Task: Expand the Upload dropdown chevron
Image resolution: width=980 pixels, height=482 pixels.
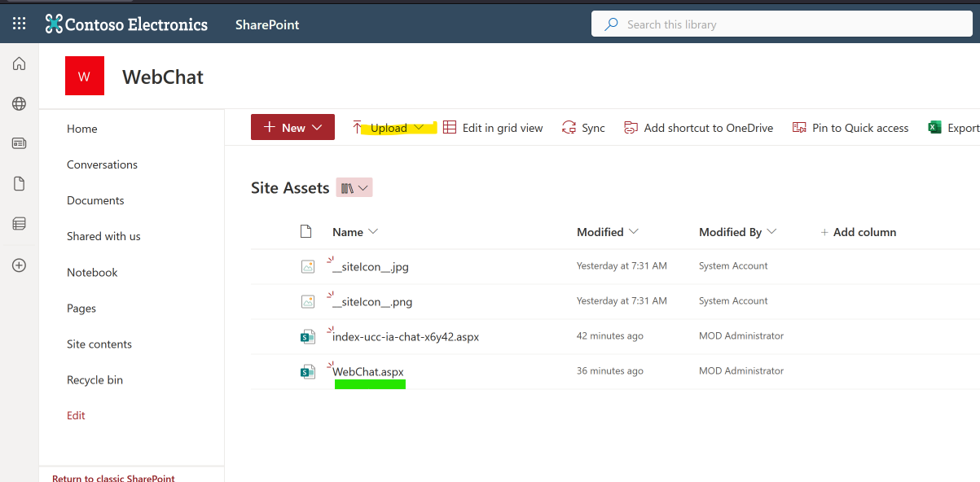Action: pyautogui.click(x=419, y=128)
